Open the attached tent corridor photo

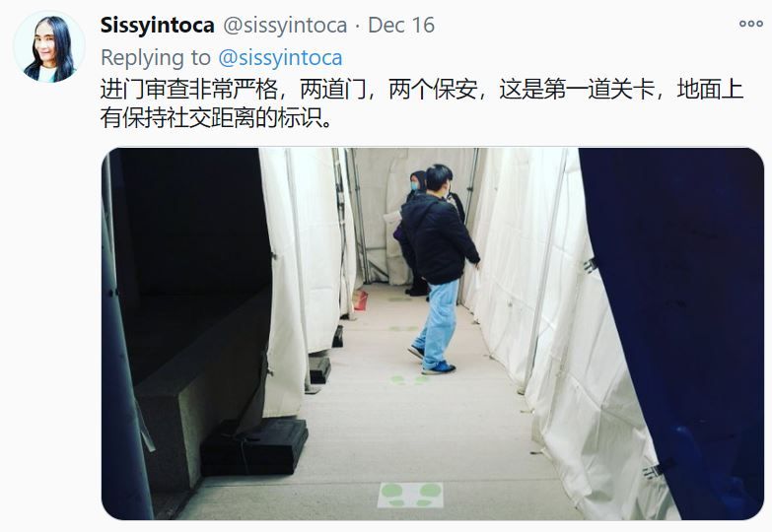click(x=432, y=334)
